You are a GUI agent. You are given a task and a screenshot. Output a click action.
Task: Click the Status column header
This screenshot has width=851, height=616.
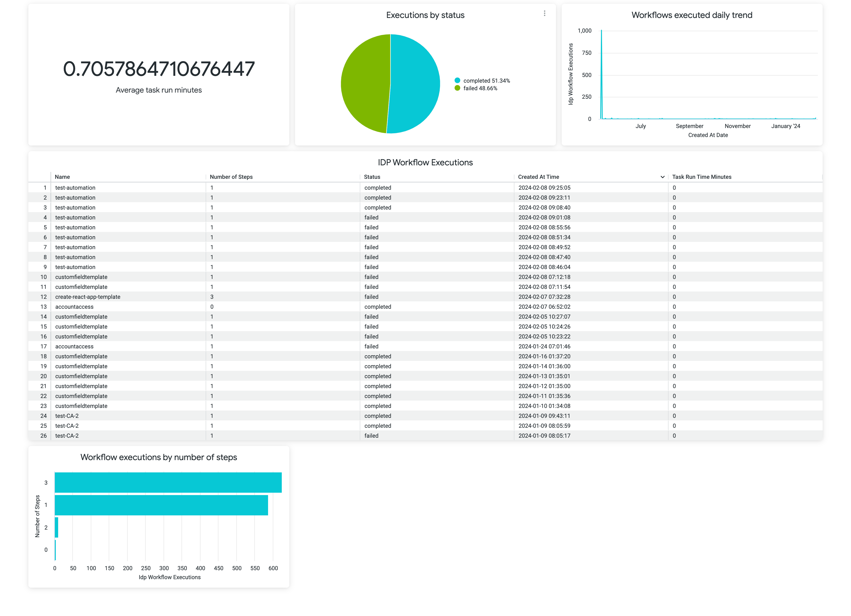(x=372, y=177)
